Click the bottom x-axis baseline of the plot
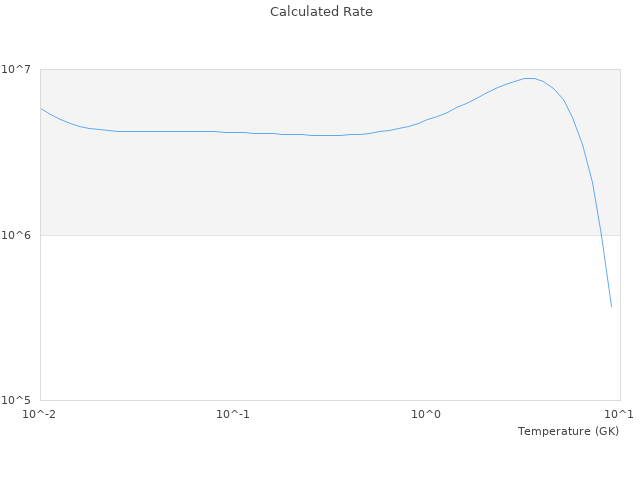The height and width of the screenshot is (480, 640). pyautogui.click(x=300, y=401)
